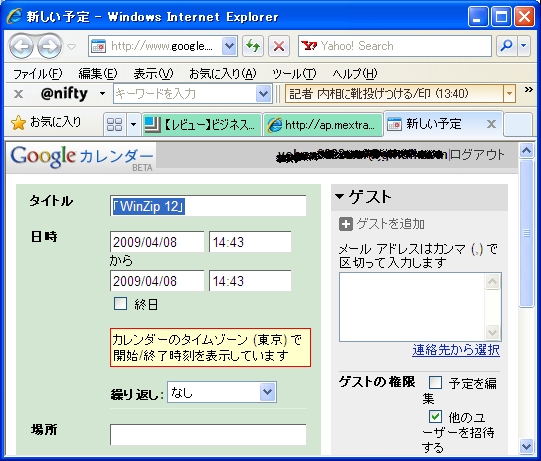
Task: Open search provider dropdown next to magnifier
Action: pos(524,46)
